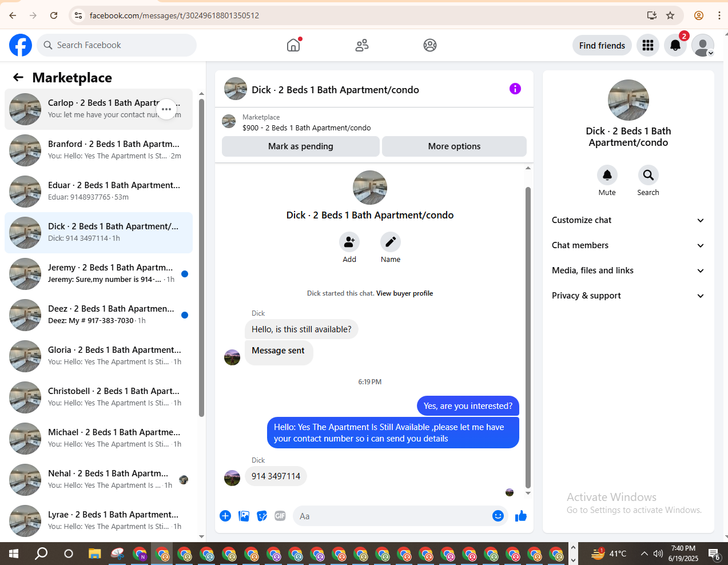
Task: Click the apartment thumbnail in right panel
Action: pos(628,100)
